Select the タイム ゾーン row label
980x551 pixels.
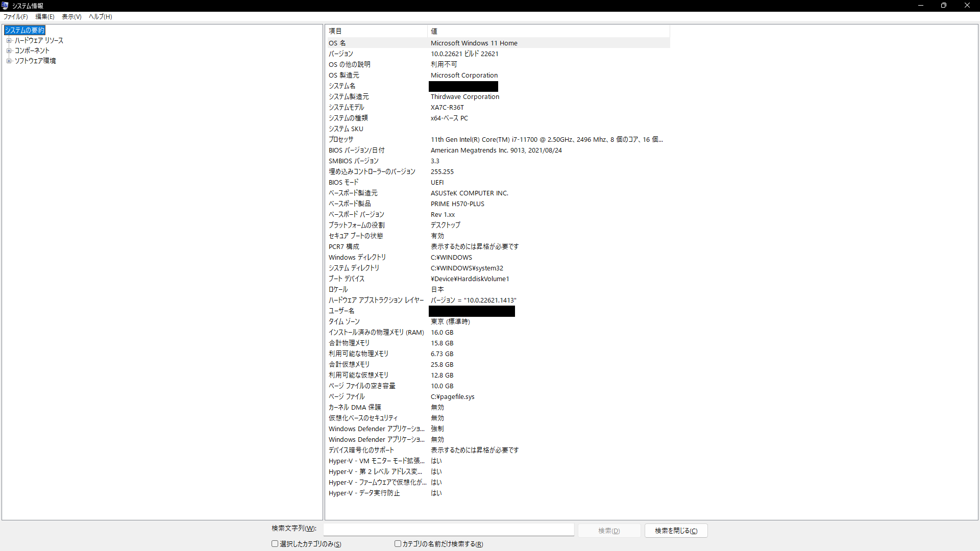pos(344,321)
